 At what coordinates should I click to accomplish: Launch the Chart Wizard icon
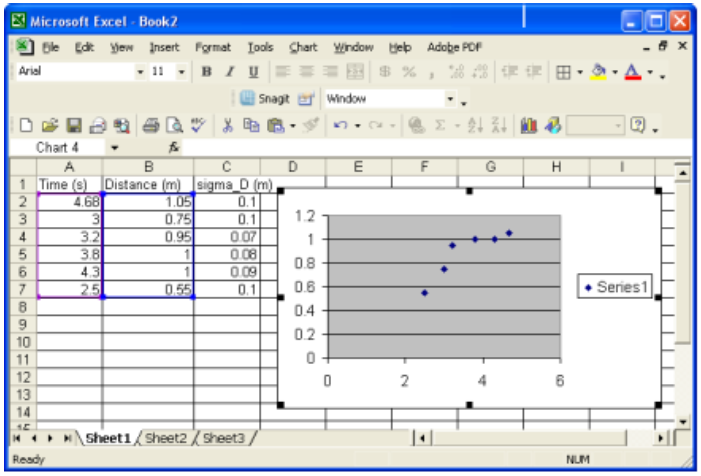coord(530,125)
